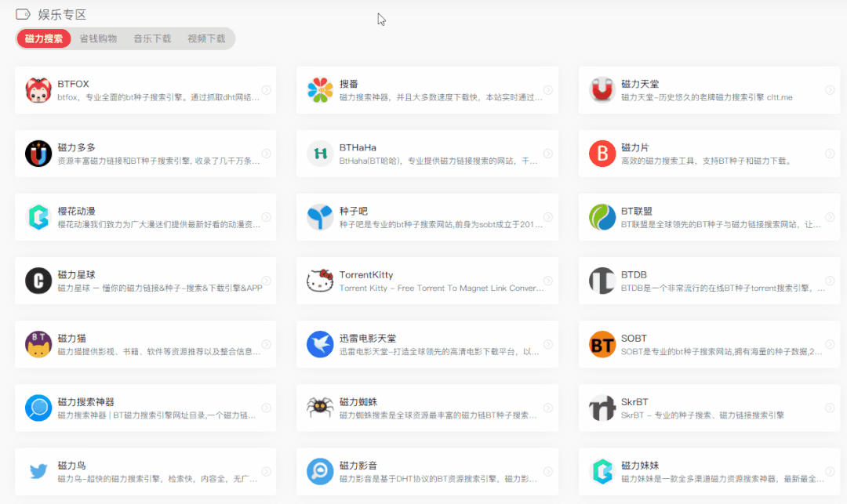Click the TorrentKitty Hello Kitty icon
The height and width of the screenshot is (504, 847).
[320, 281]
